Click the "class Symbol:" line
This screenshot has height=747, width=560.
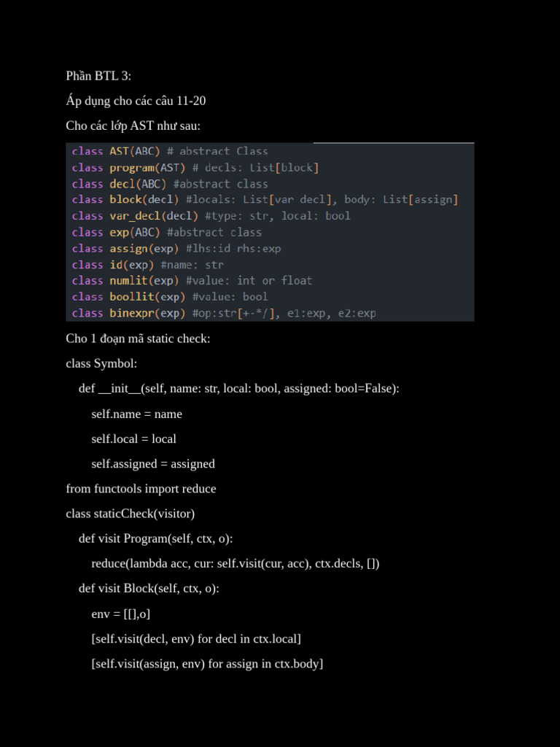tap(101, 363)
